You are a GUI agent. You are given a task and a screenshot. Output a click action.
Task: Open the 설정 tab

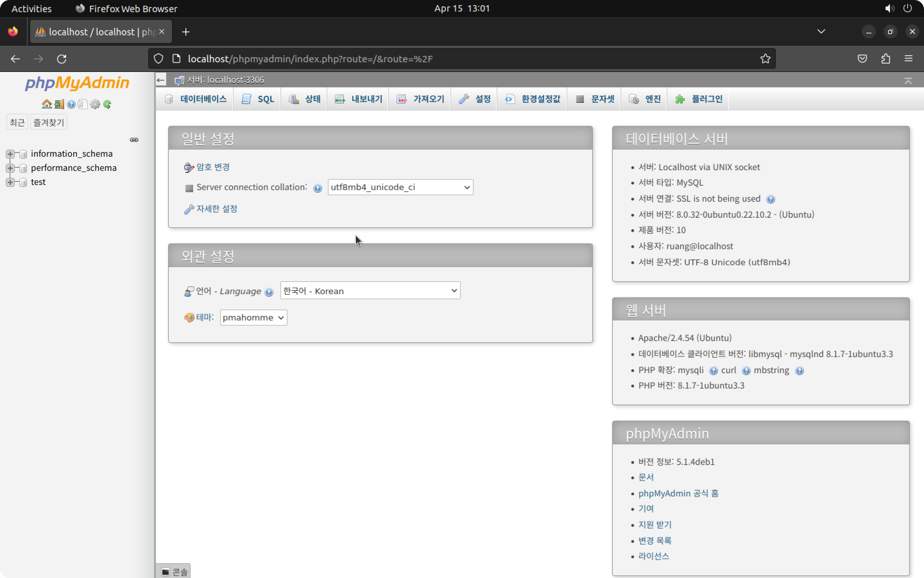pos(475,99)
